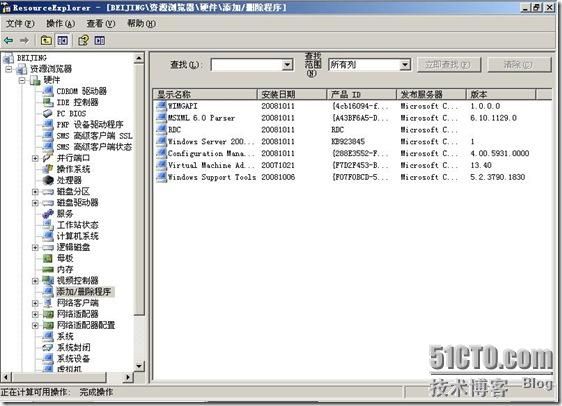Open the 查找 combo box dropdown arrow

287,65
